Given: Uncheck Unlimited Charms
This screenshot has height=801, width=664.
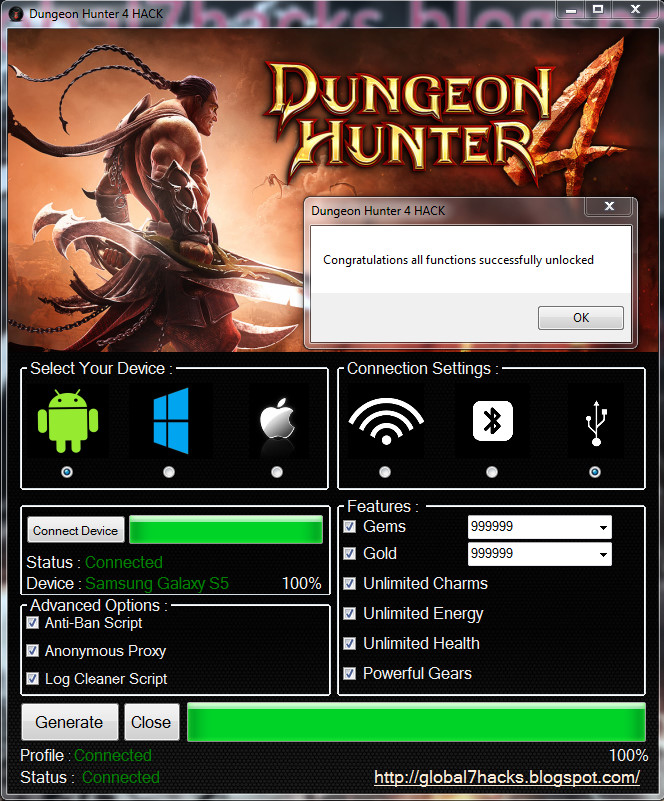Looking at the screenshot, I should pos(350,583).
